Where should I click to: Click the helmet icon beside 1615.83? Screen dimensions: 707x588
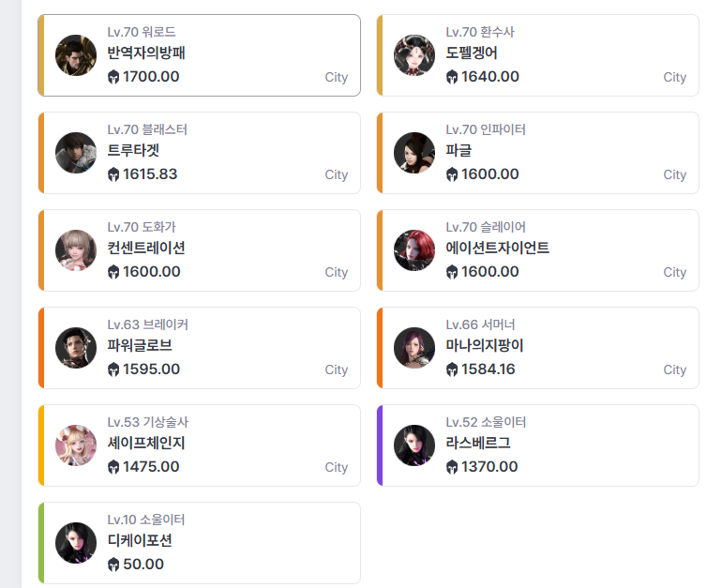pos(113,174)
